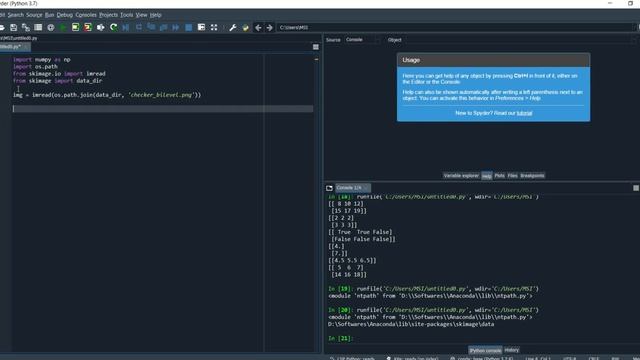The width and height of the screenshot is (640, 360).
Task: Click the In [21] console prompt
Action: point(341,338)
